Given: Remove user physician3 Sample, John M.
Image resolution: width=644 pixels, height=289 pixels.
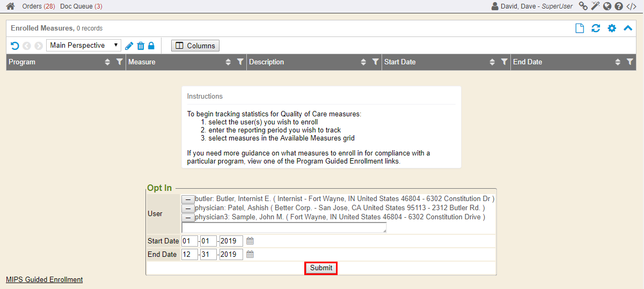Looking at the screenshot, I should (188, 218).
